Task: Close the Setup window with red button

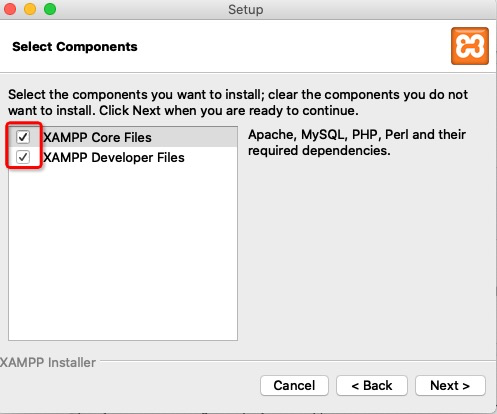Action: [x=10, y=9]
